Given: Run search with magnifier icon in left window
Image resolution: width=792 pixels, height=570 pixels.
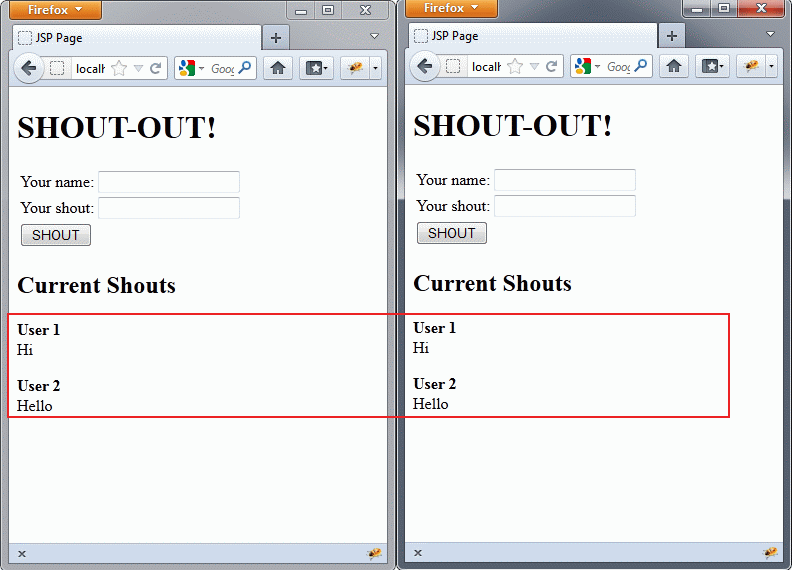Looking at the screenshot, I should click(x=245, y=68).
